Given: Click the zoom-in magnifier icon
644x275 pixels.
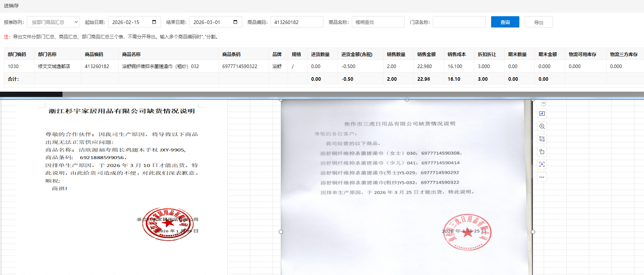Looking at the screenshot, I should pyautogui.click(x=542, y=126).
